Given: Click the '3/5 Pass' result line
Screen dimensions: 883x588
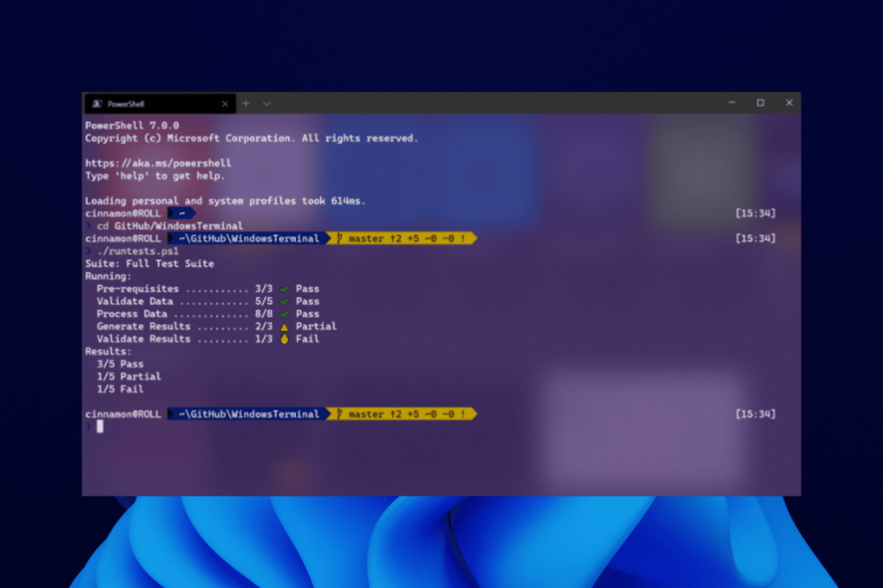Looking at the screenshot, I should pyautogui.click(x=120, y=364).
